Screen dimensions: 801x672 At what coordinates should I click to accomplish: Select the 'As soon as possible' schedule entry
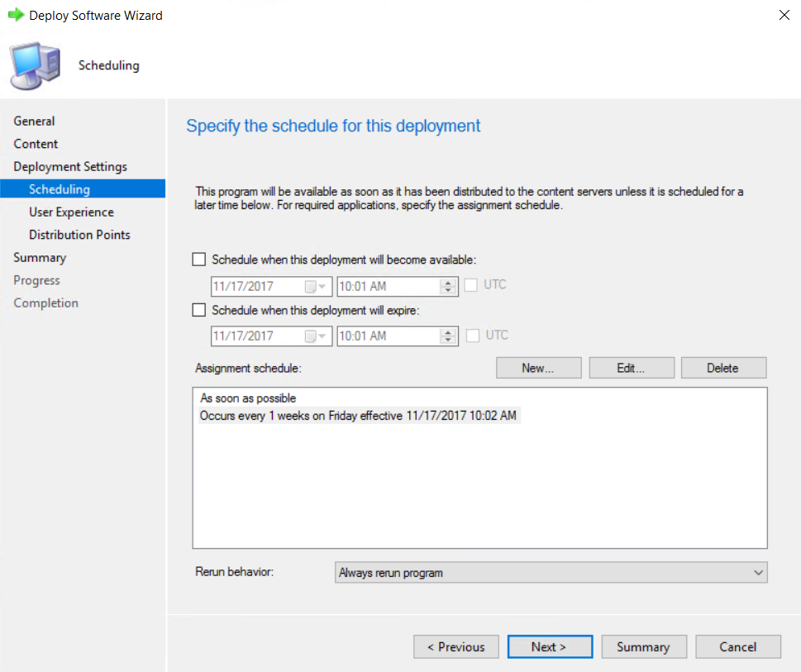click(248, 398)
